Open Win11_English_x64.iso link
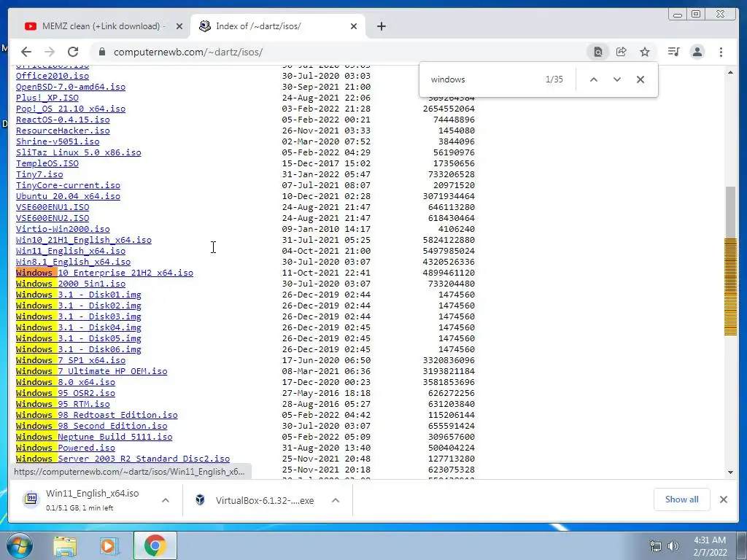Screen dimensions: 747x560 coord(71,251)
